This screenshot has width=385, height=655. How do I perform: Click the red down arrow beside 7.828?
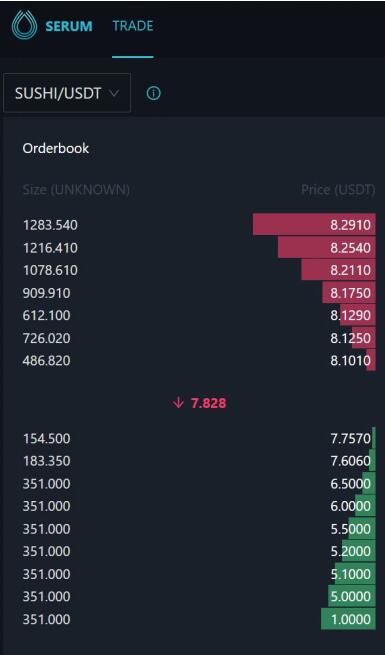[x=178, y=403]
